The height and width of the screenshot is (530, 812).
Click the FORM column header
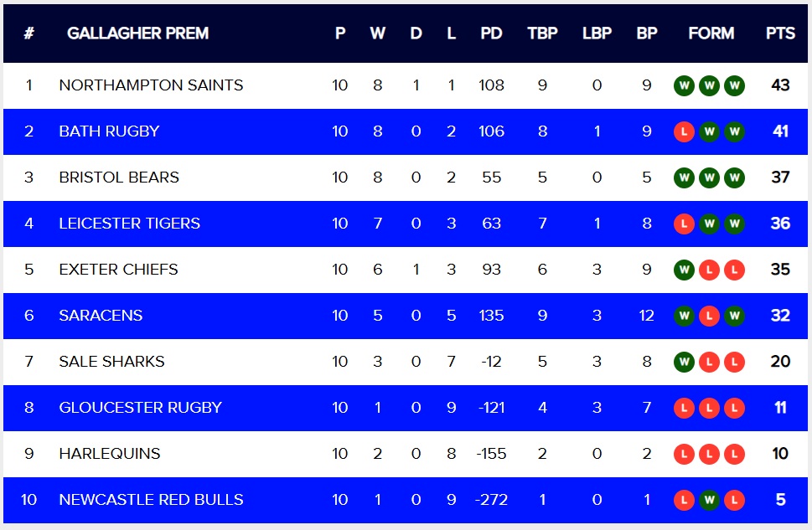point(711,33)
